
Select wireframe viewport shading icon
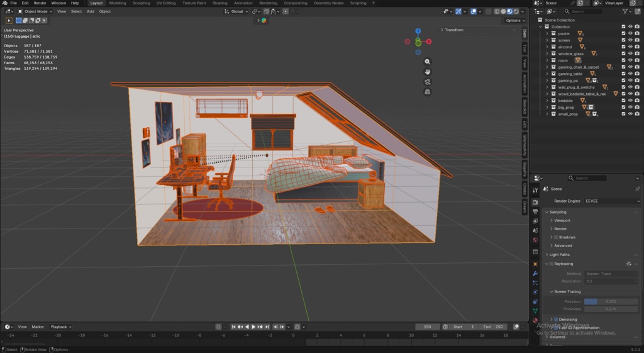pyautogui.click(x=497, y=11)
